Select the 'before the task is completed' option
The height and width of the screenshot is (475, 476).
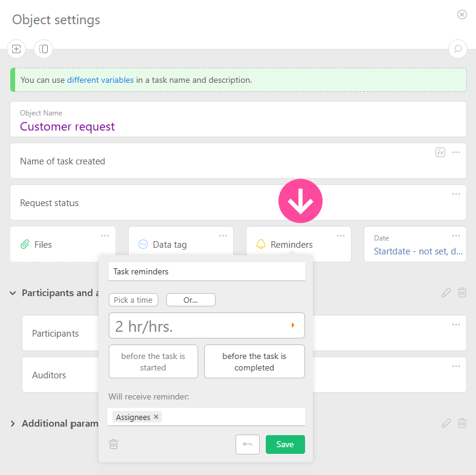tap(254, 361)
